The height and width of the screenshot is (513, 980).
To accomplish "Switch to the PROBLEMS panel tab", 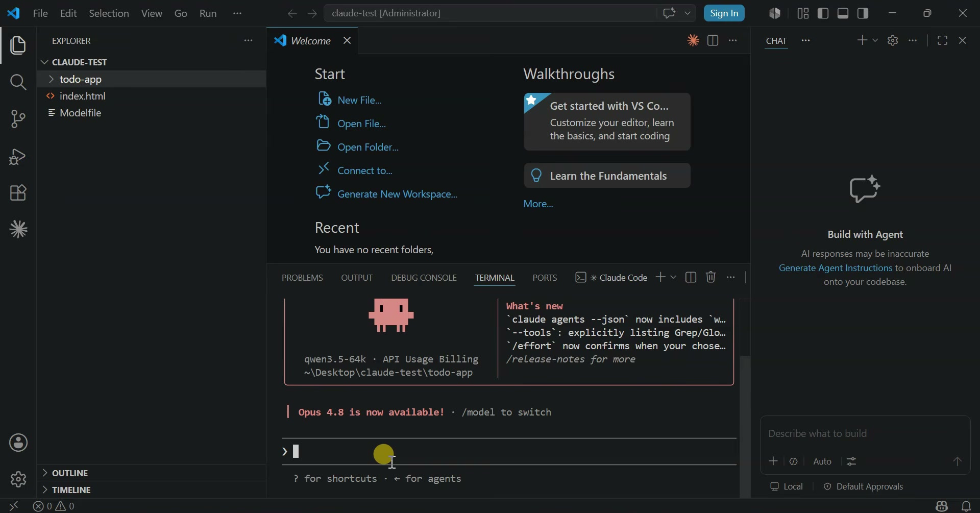I will coord(302,278).
